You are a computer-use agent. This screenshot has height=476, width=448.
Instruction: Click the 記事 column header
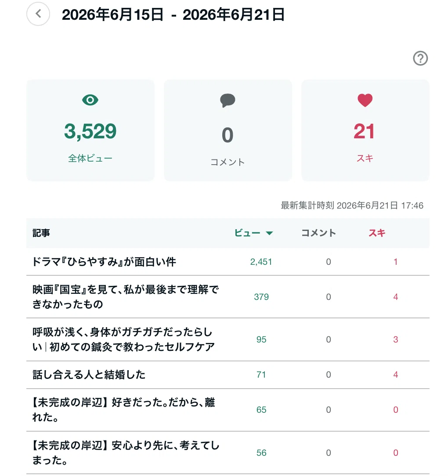tap(41, 233)
